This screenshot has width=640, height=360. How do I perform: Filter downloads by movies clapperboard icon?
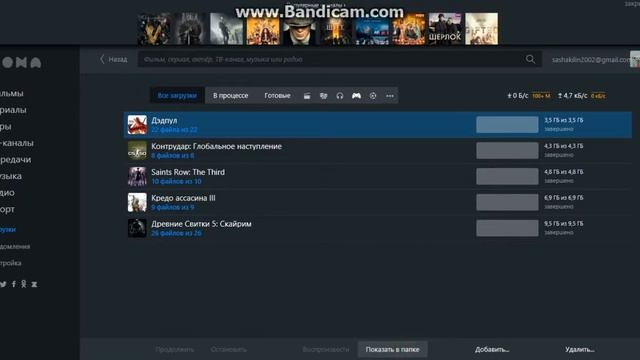tap(307, 96)
